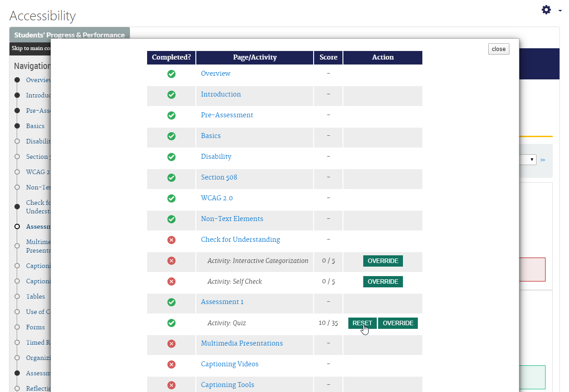Image resolution: width=569 pixels, height=392 pixels.
Task: Switch to Students' Progress & Performance tab
Action: coord(69,35)
